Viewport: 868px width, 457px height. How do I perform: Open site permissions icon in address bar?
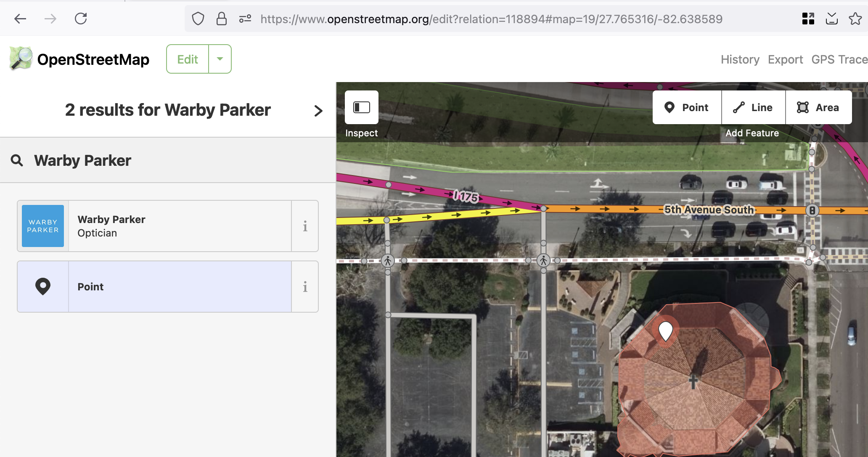click(x=245, y=19)
